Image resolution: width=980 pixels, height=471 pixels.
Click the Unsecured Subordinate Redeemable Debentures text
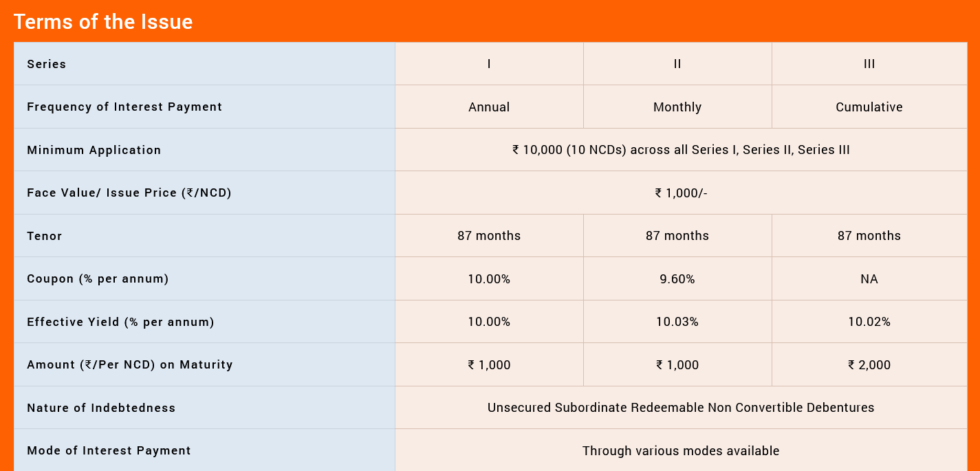[681, 408]
